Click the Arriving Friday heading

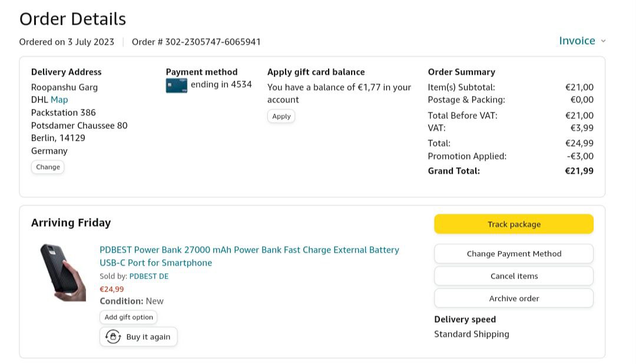pos(71,223)
